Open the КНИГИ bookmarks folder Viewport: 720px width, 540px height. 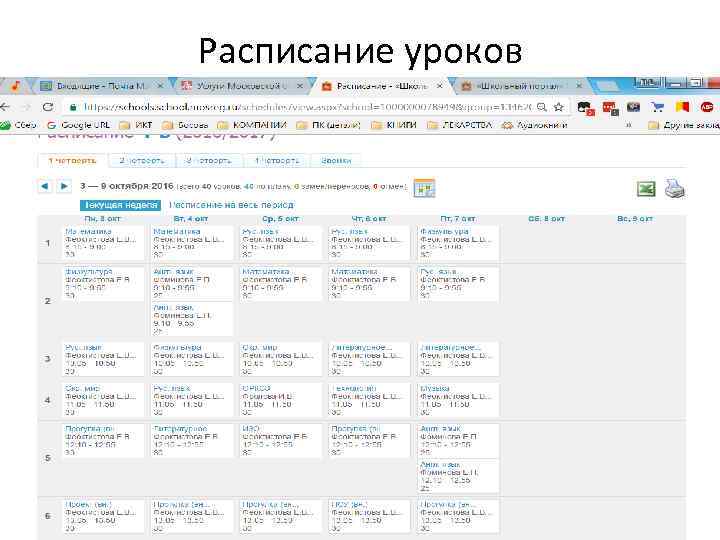(394, 125)
